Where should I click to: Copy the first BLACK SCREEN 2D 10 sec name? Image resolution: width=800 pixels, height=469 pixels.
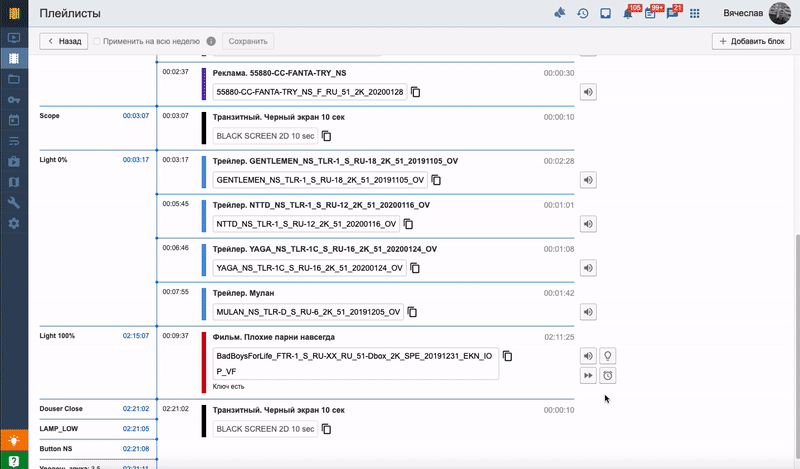point(327,136)
